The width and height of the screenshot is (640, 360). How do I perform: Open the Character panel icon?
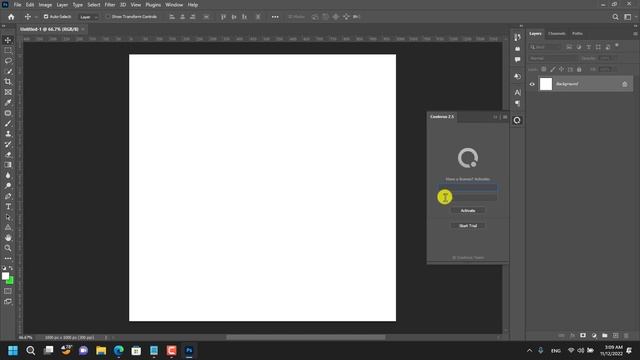click(x=517, y=92)
